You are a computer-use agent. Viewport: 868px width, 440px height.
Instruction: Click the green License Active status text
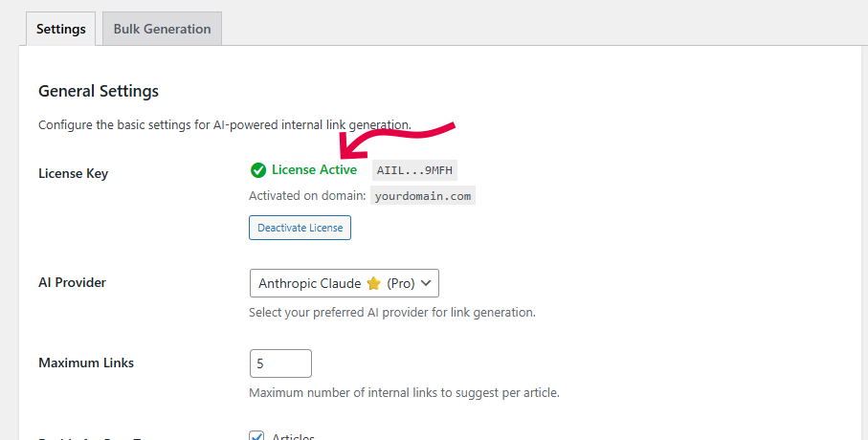(x=314, y=170)
